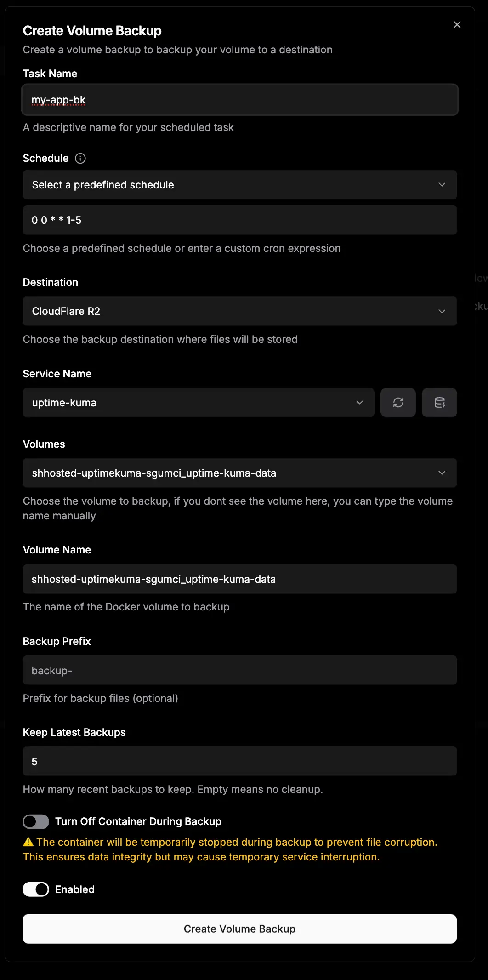Viewport: 488px width, 980px height.
Task: Refresh the service list for uptime-kuma
Action: 398,402
